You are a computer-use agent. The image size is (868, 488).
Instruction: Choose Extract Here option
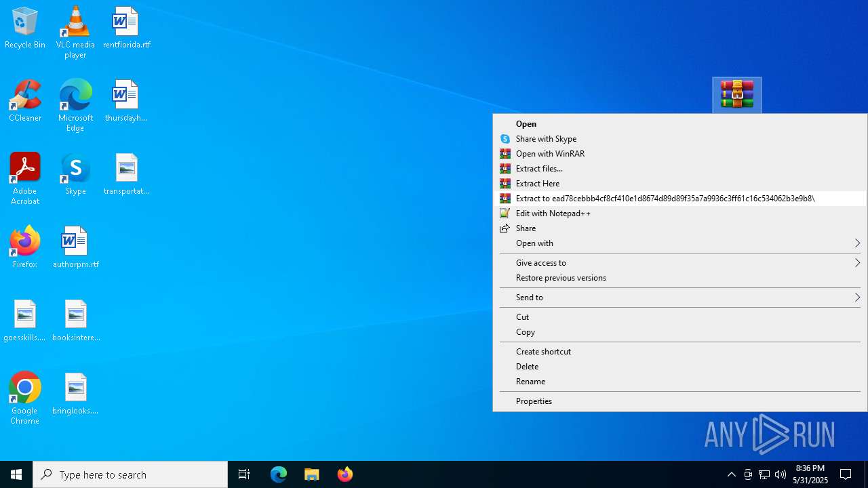[679, 184]
